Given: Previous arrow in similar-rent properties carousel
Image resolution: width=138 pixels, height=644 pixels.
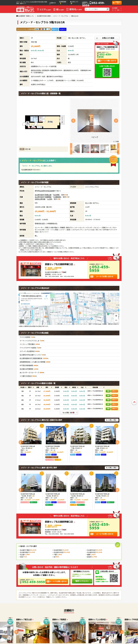Looking at the screenshot, I should [21, 442].
